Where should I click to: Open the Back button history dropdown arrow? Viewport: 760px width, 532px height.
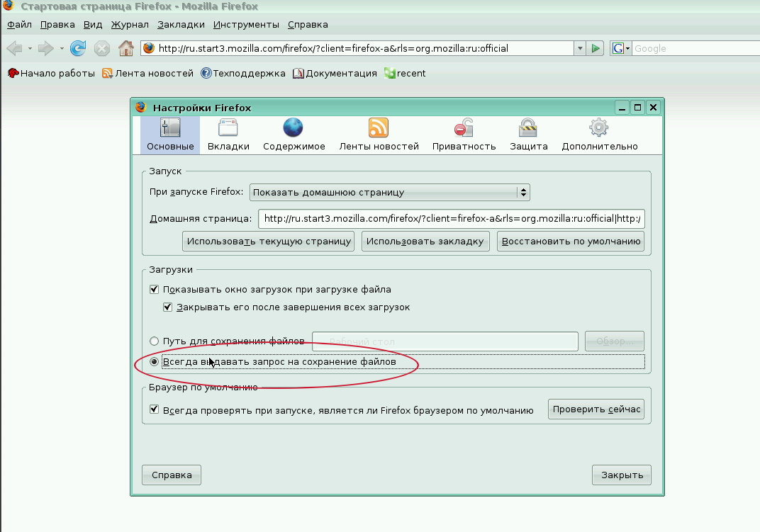pos(30,48)
